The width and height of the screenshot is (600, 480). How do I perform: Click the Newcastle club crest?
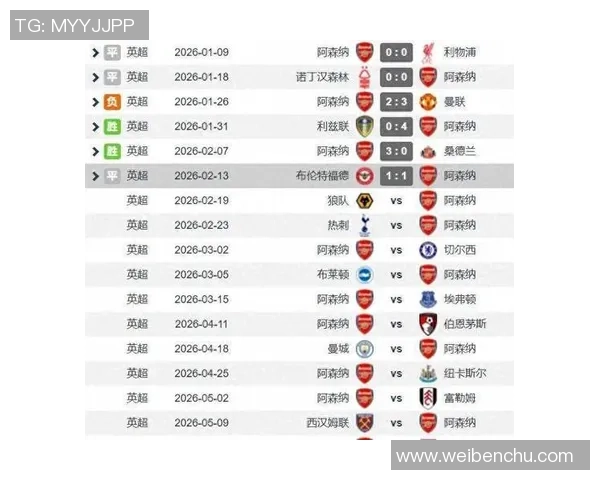tap(428, 373)
